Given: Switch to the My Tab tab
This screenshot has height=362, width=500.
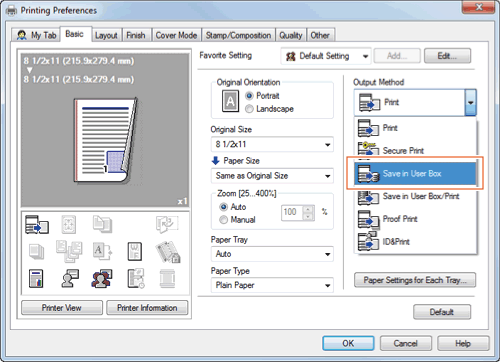Looking at the screenshot, I should point(36,35).
